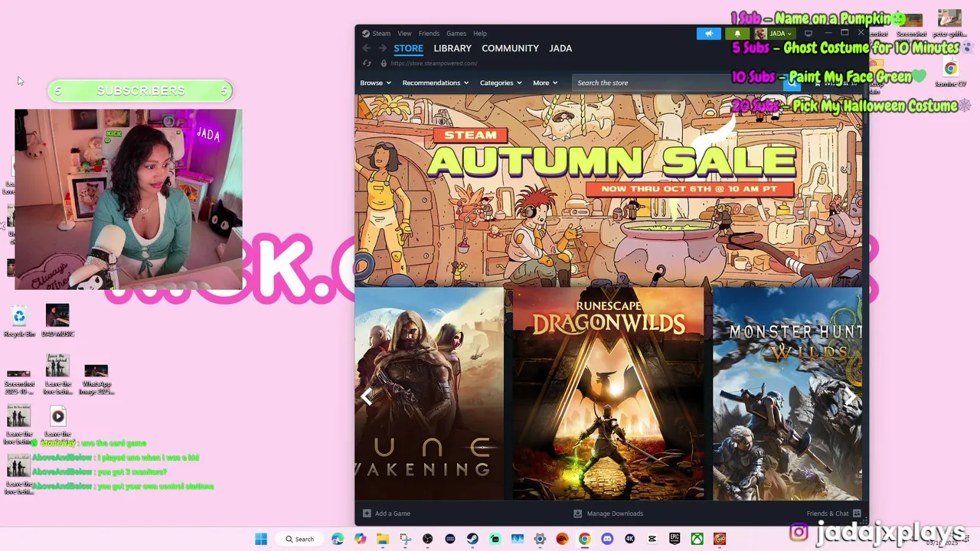Click Add a Game
This screenshot has height=551, width=980.
[387, 514]
